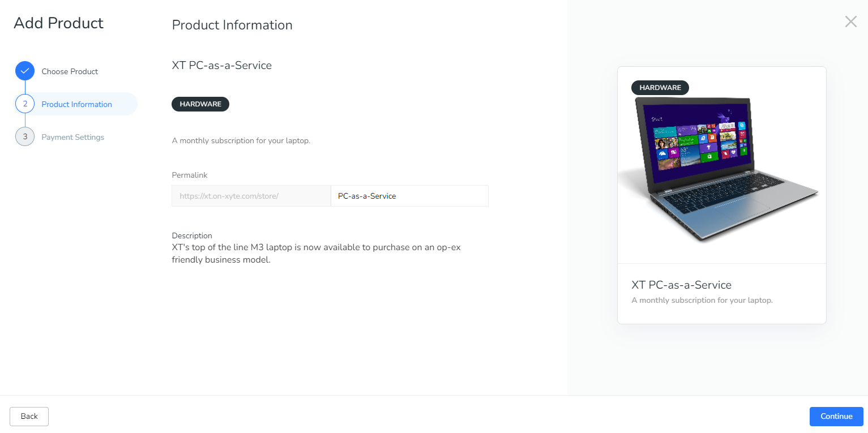Viewport: 868px width, 433px height.
Task: Select the step 2 circle indicator
Action: point(25,104)
